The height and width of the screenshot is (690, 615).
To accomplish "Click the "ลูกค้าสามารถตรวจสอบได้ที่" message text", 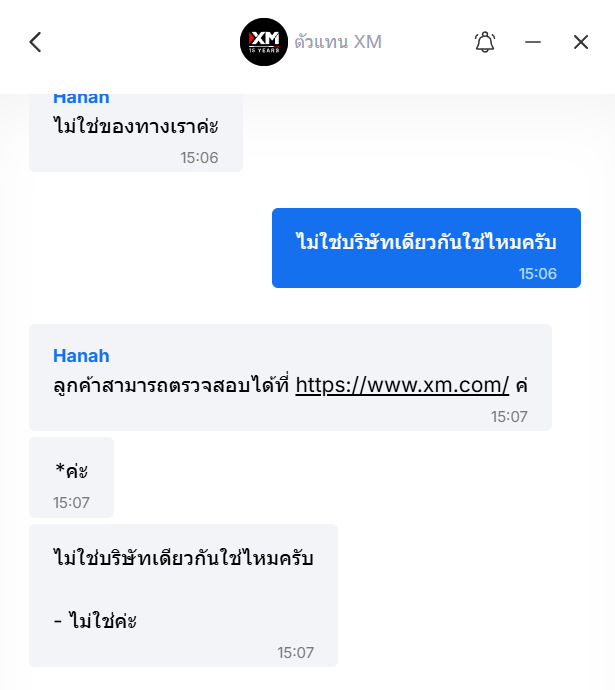I will point(171,385).
